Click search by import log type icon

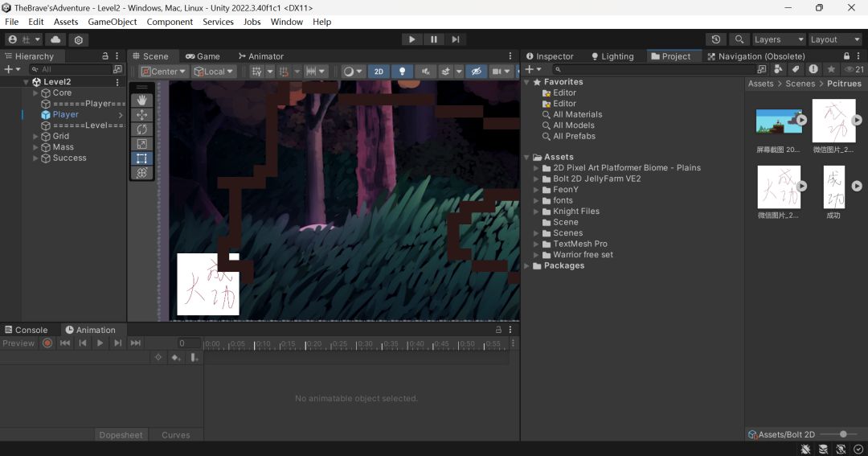(813, 69)
